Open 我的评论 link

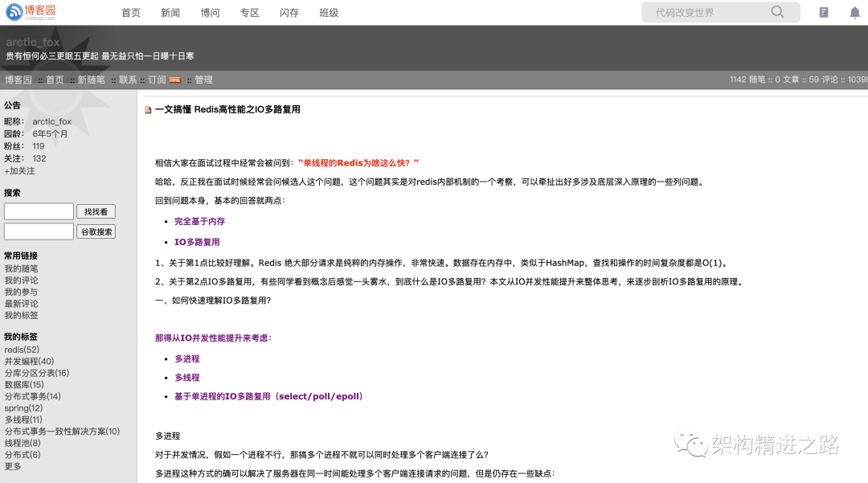[21, 280]
